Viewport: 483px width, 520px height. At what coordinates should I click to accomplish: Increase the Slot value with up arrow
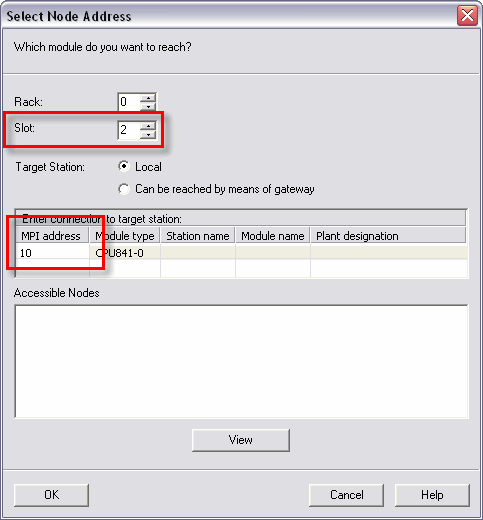coord(148,126)
